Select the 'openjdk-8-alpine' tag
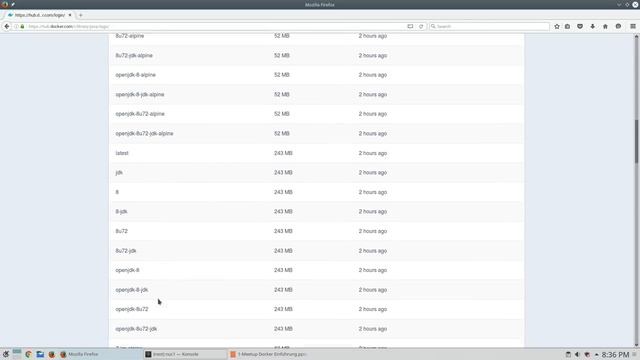Screen dimensions: 640x360 135,75
